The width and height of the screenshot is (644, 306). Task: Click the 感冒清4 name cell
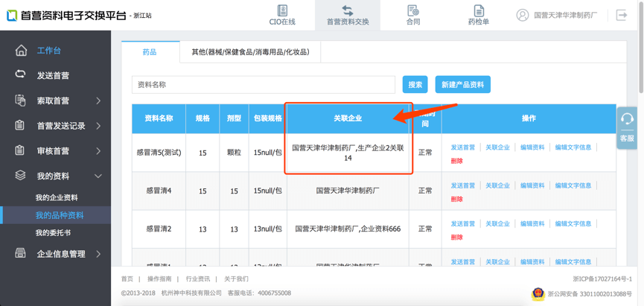[x=159, y=191]
